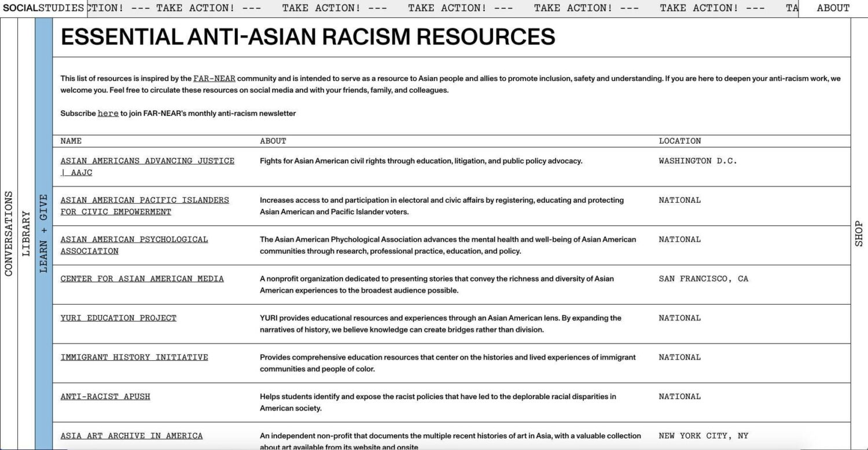Screen dimensions: 868x450
Task: Open Asian American Psychological Association link
Action: tap(134, 246)
